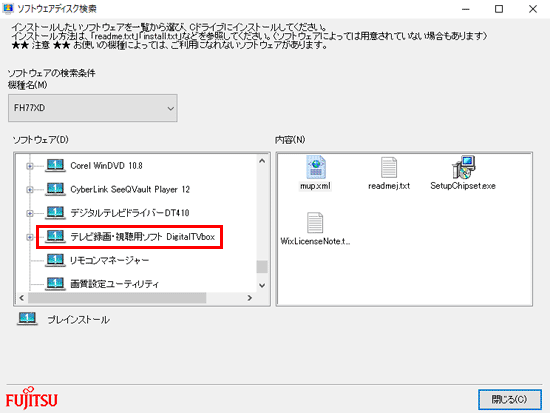
Task: Click the 閉じる(C) button
Action: coord(510,399)
